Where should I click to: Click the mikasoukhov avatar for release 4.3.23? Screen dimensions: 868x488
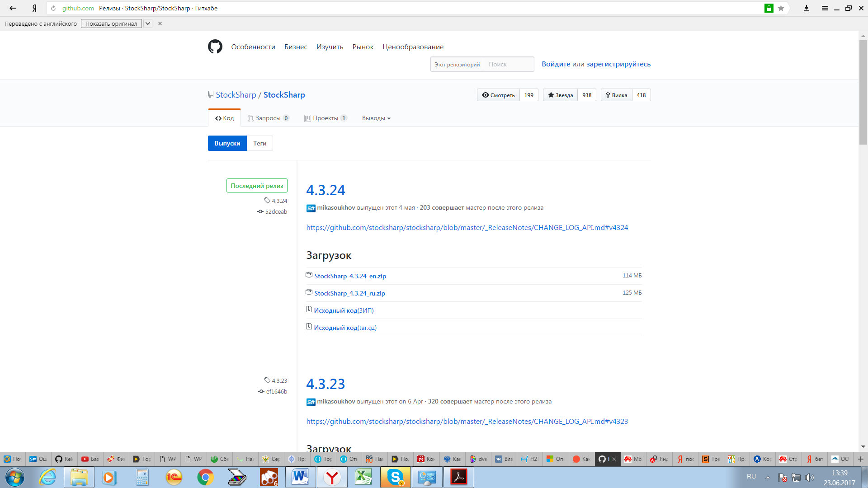click(x=311, y=402)
